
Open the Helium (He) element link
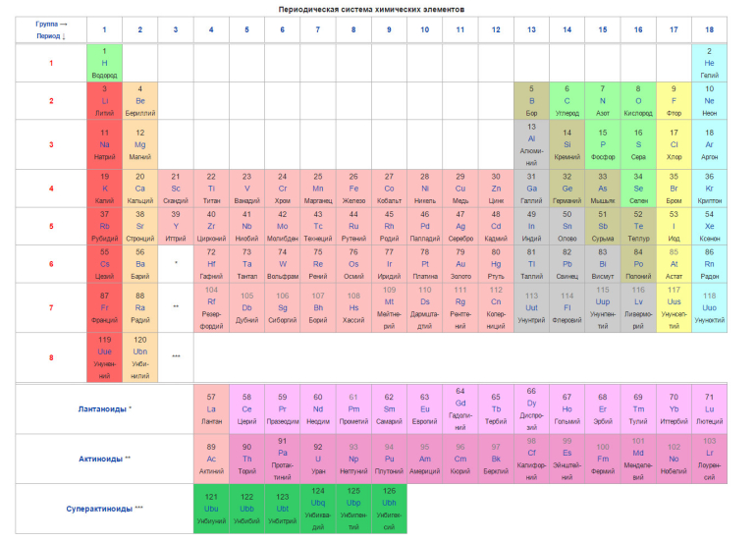[709, 63]
